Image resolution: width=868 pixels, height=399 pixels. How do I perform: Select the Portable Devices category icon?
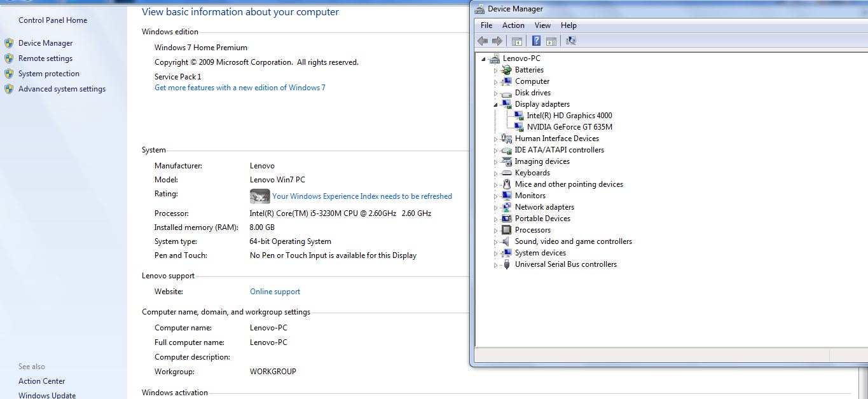pos(507,219)
